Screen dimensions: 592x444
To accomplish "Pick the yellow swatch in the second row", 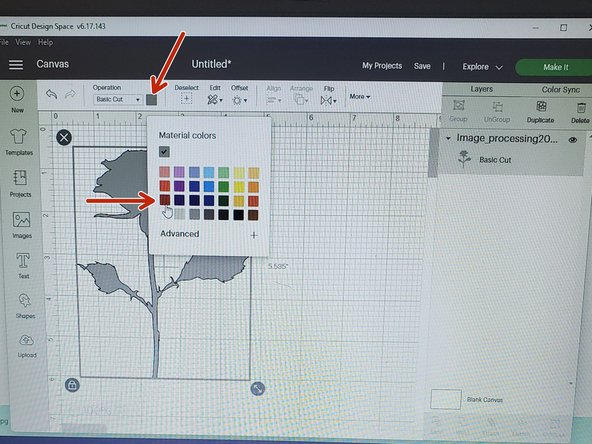I will (239, 187).
